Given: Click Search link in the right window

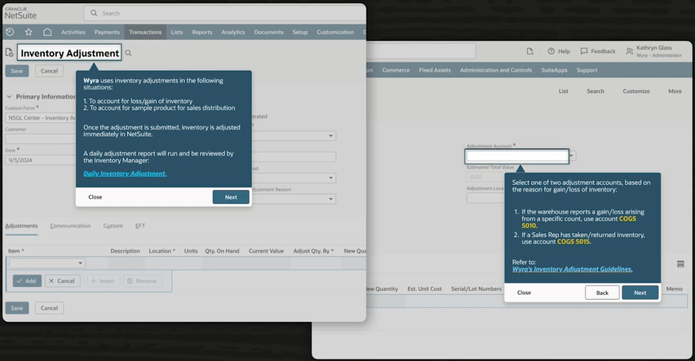Looking at the screenshot, I should [595, 91].
